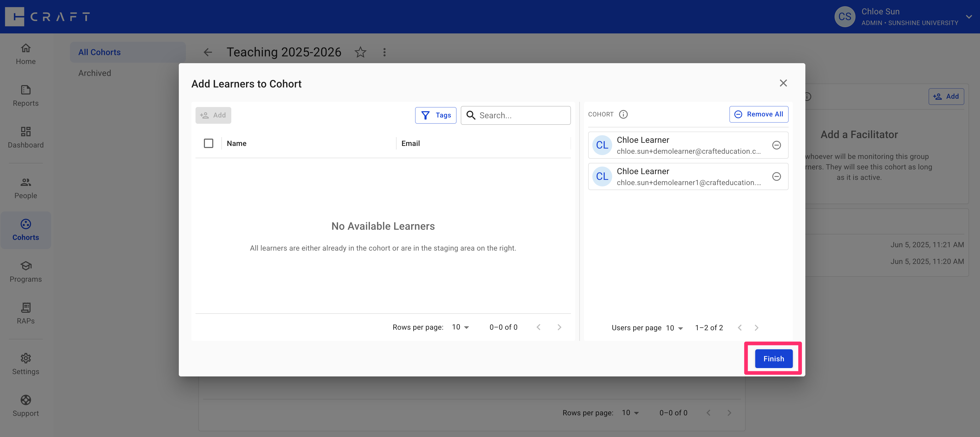The width and height of the screenshot is (980, 437).
Task: Click the Finish button
Action: (x=773, y=359)
